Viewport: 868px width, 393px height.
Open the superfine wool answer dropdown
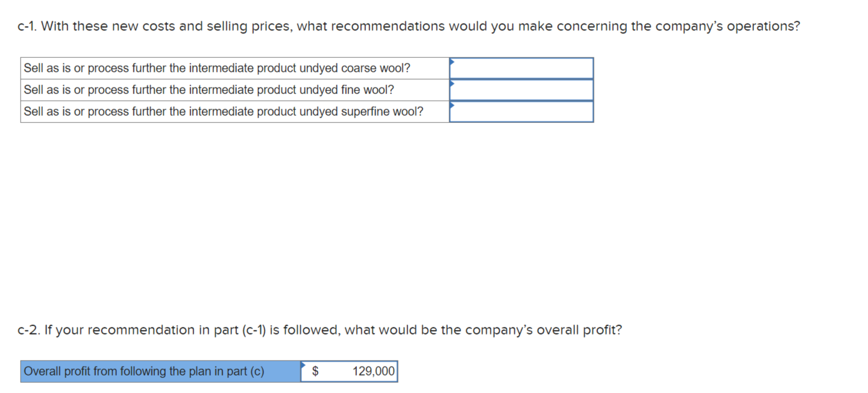pyautogui.click(x=521, y=111)
